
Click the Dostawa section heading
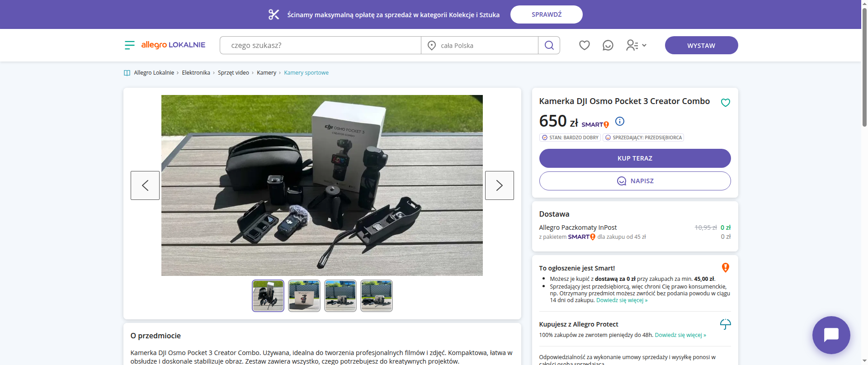554,214
